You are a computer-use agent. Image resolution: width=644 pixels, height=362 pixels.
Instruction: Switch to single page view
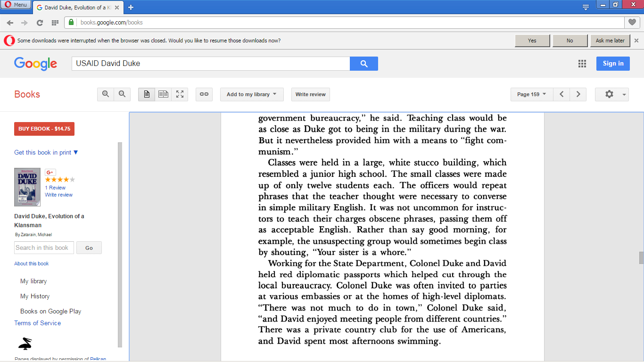[x=147, y=94]
